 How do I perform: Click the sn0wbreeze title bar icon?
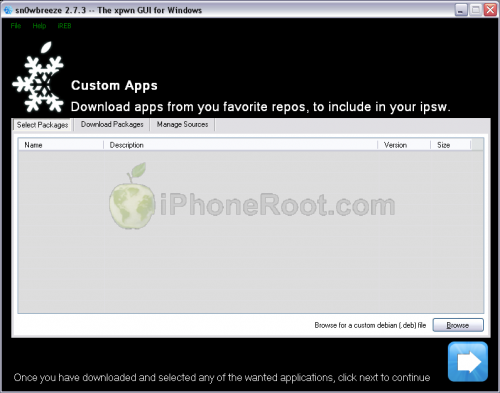click(8, 10)
